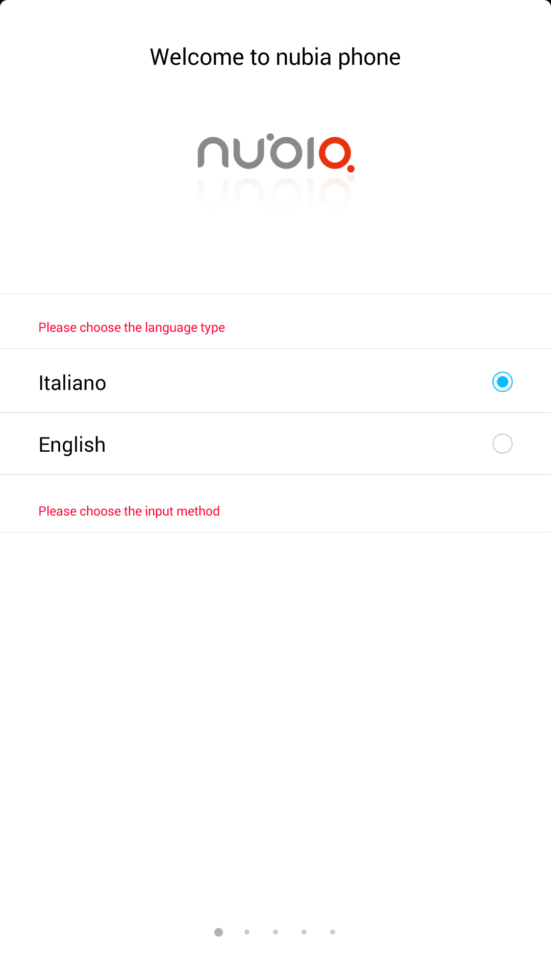Screen dimensions: 551x980
Task: Select the English radio button
Action: [503, 444]
